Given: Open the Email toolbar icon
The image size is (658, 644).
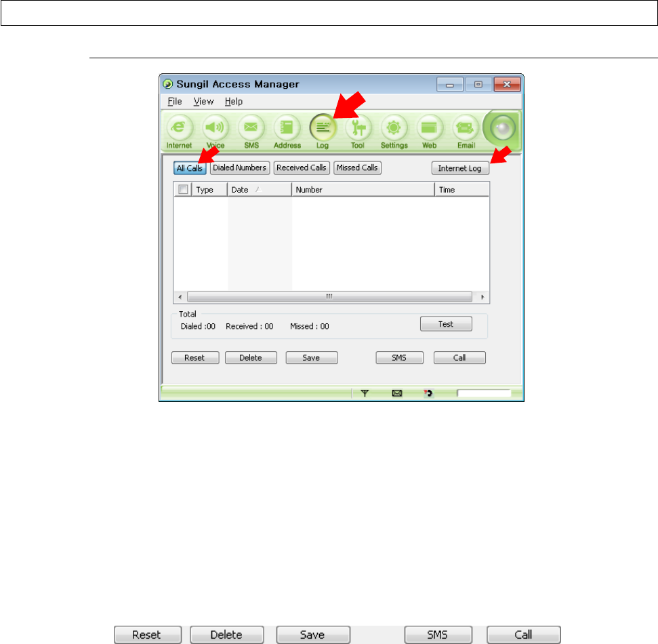Looking at the screenshot, I should pyautogui.click(x=466, y=127).
